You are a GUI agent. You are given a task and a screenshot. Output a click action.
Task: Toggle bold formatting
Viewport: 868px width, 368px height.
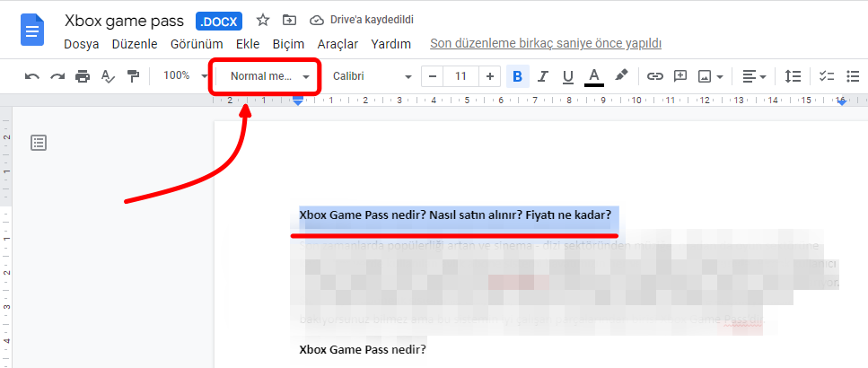pyautogui.click(x=518, y=76)
